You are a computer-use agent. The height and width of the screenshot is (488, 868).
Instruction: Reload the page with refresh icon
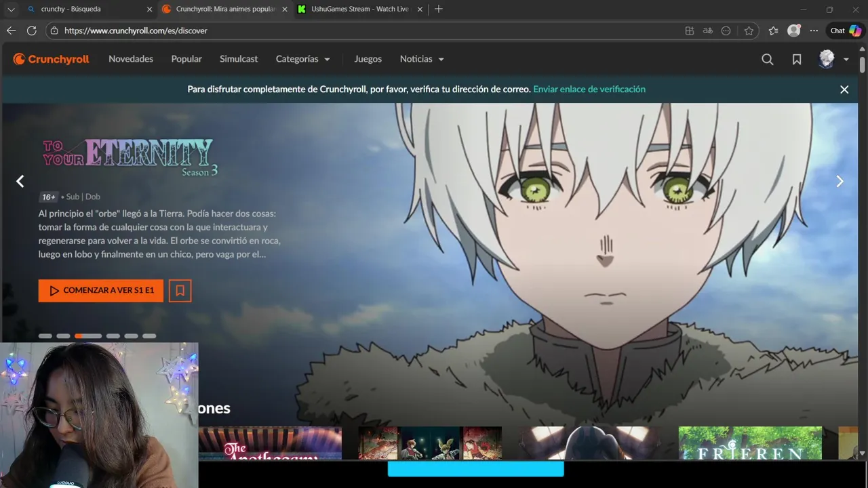pos(31,30)
